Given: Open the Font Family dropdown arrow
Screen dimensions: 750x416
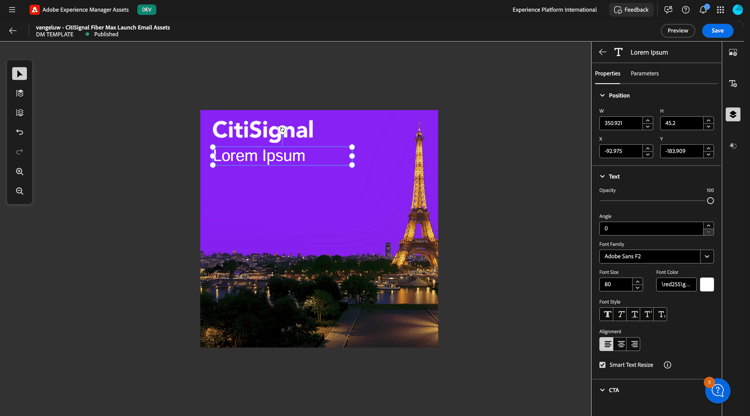Looking at the screenshot, I should tap(707, 256).
